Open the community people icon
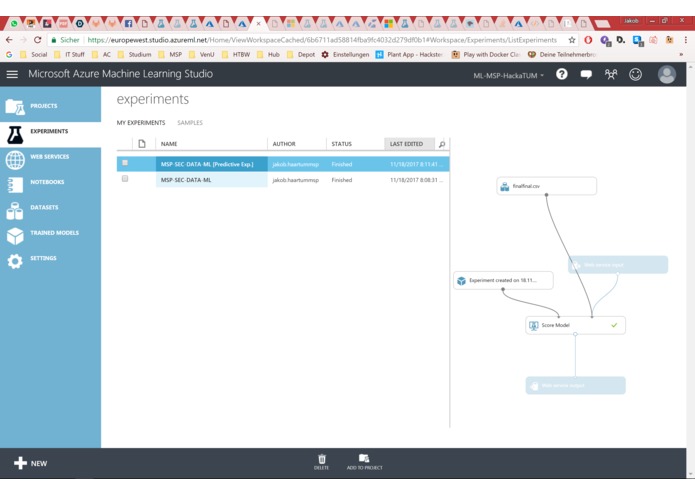 [x=611, y=74]
